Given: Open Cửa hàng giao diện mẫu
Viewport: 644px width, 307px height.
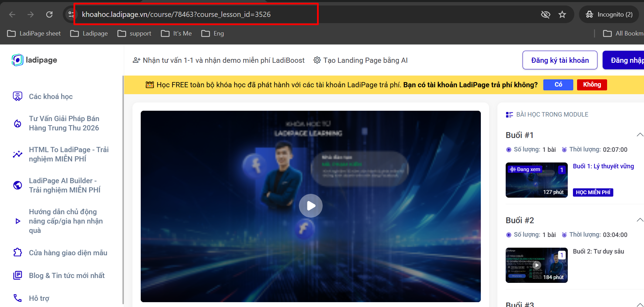Looking at the screenshot, I should [x=68, y=253].
